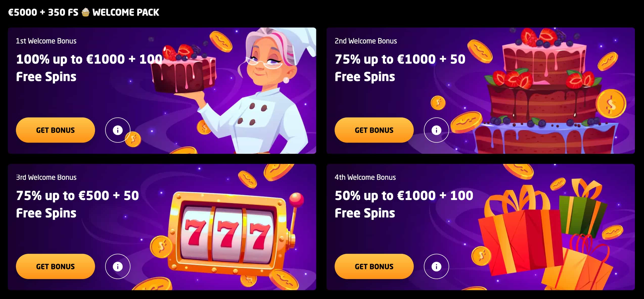644x299 pixels.
Task: Click the cupcake icon in the Welcome Pack heading
Action: pyautogui.click(x=85, y=12)
